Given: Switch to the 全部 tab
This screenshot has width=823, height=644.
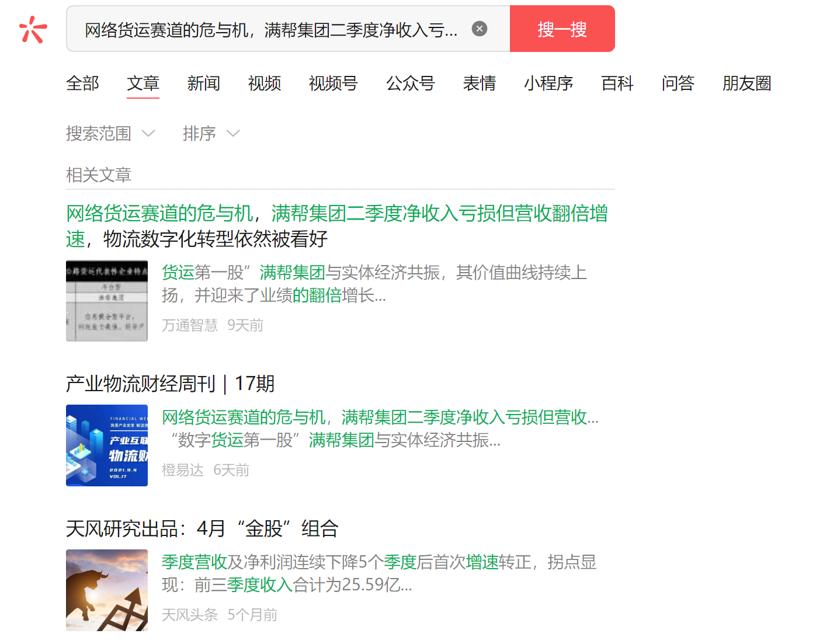Looking at the screenshot, I should click(82, 83).
